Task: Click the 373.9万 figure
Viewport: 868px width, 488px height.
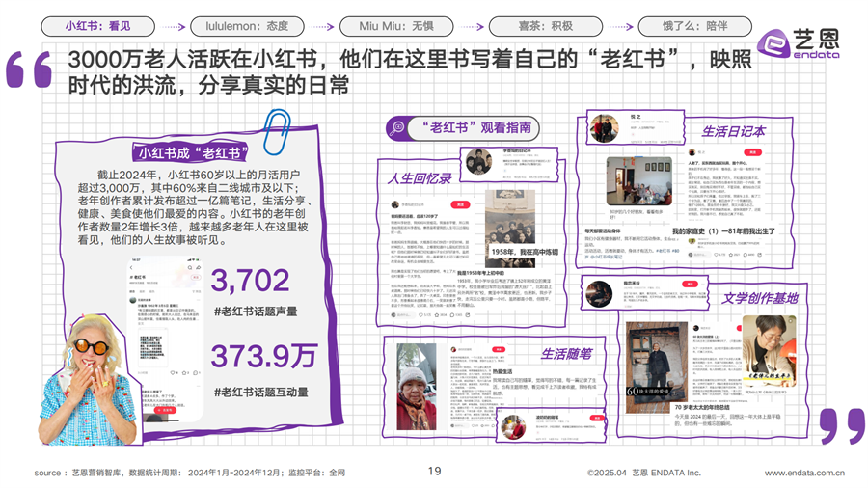Action: tap(263, 356)
